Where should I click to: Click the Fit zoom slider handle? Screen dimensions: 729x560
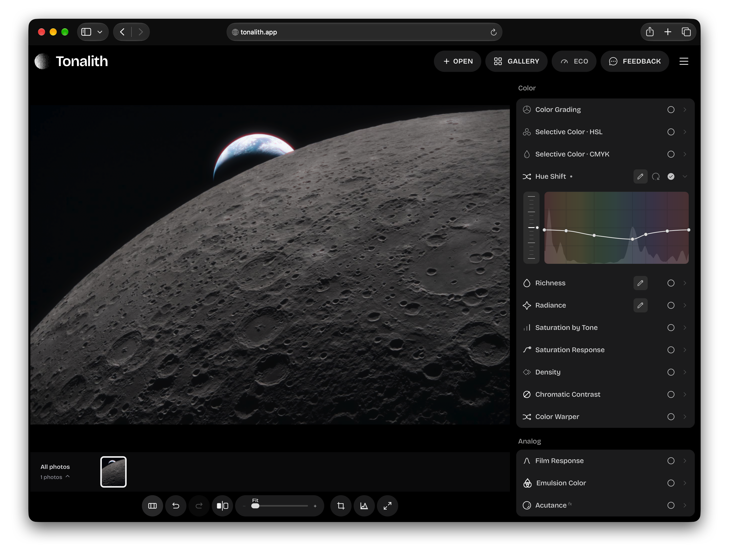click(x=255, y=506)
